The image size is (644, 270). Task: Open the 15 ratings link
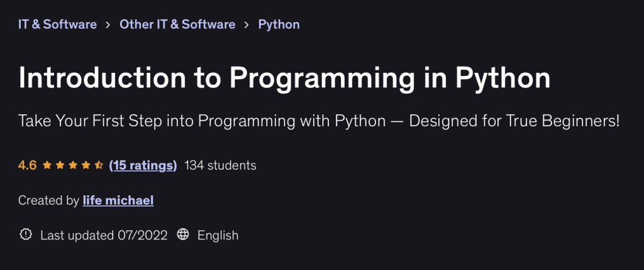tap(143, 166)
